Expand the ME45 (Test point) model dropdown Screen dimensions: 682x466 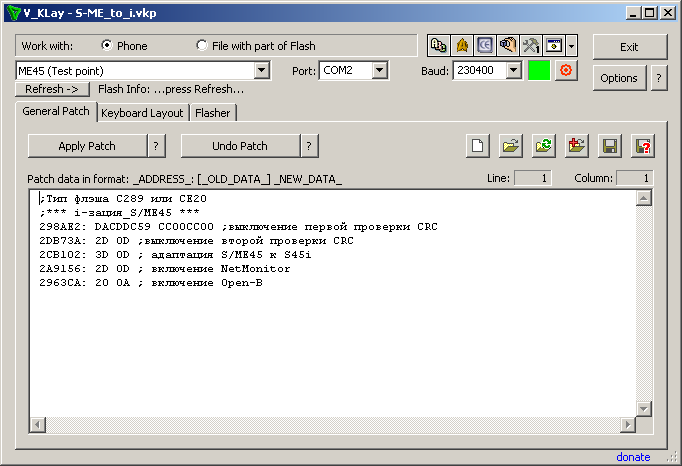coord(262,71)
